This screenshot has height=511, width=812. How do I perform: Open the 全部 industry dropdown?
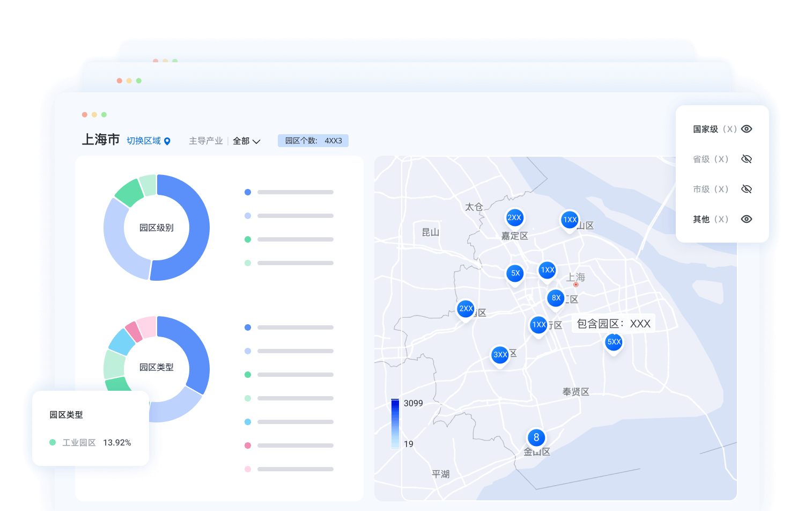pos(246,141)
